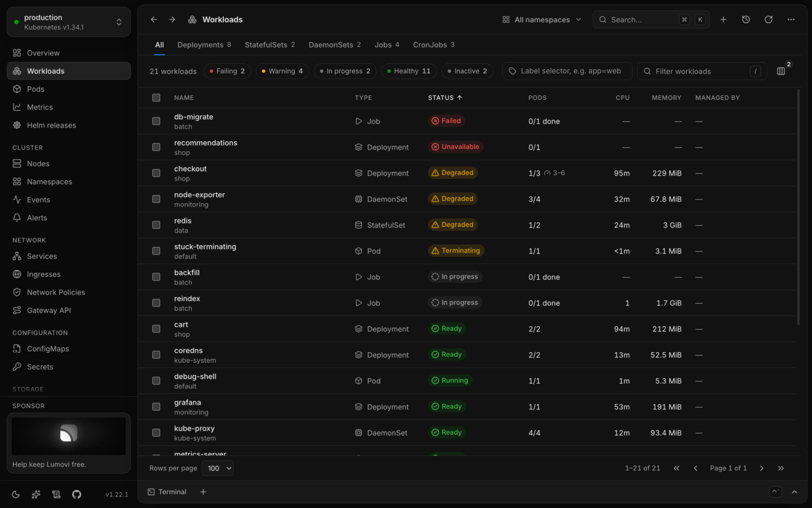The image size is (812, 508).
Task: Focus the Filter workloads field
Action: (x=702, y=71)
